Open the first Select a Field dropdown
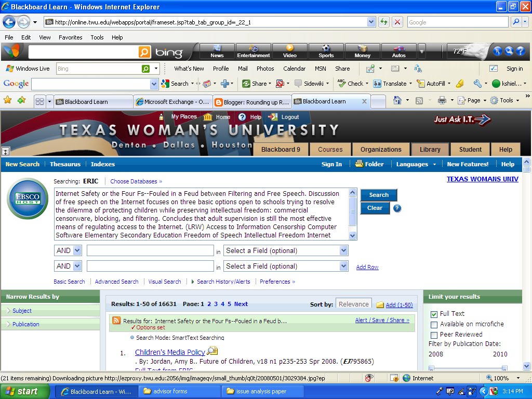This screenshot has height=399, width=532. click(x=286, y=250)
